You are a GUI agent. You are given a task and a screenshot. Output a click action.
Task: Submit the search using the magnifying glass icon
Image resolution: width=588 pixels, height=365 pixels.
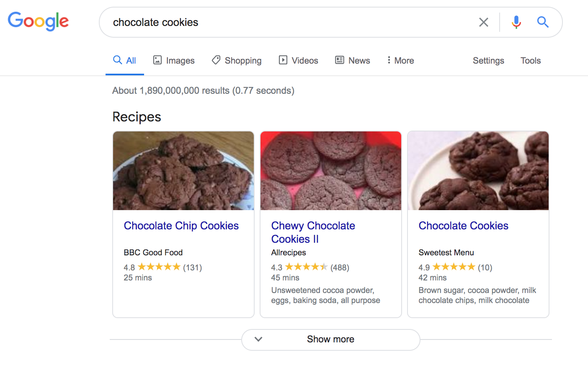pos(543,22)
